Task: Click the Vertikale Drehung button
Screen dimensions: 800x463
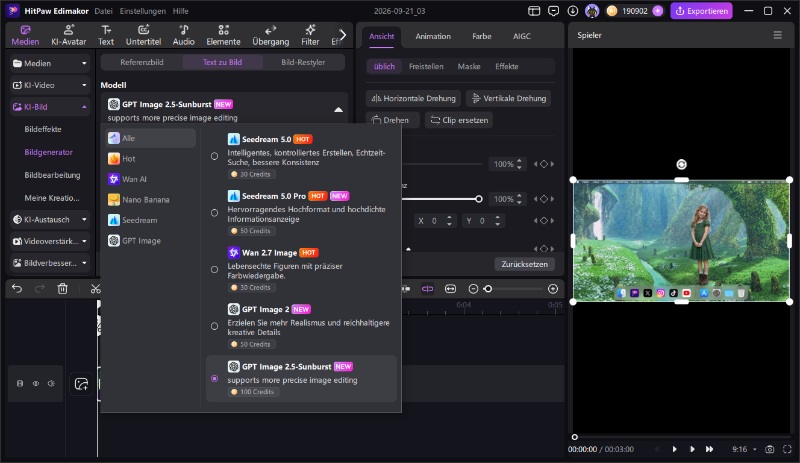Action: click(x=509, y=99)
